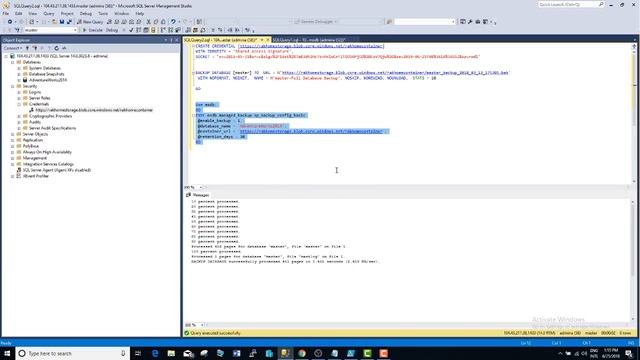The width and height of the screenshot is (640, 360).
Task: Select the PolyBase tree item
Action: pyautogui.click(x=31, y=146)
